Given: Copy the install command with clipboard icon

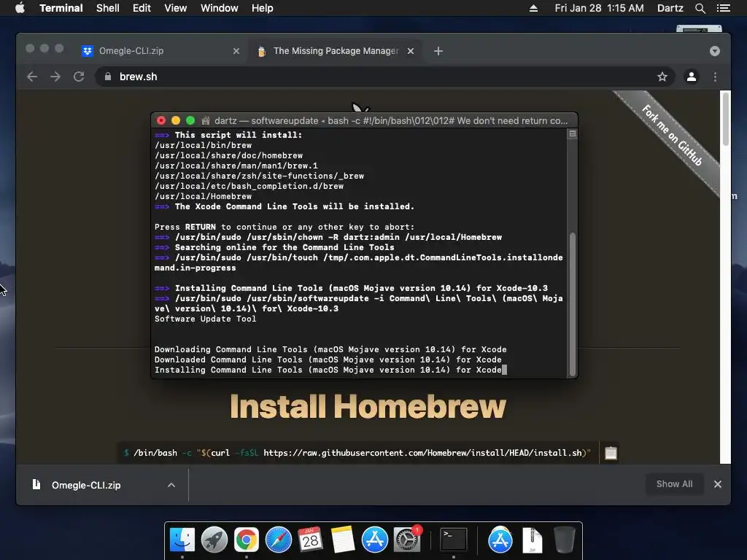Looking at the screenshot, I should pos(611,453).
